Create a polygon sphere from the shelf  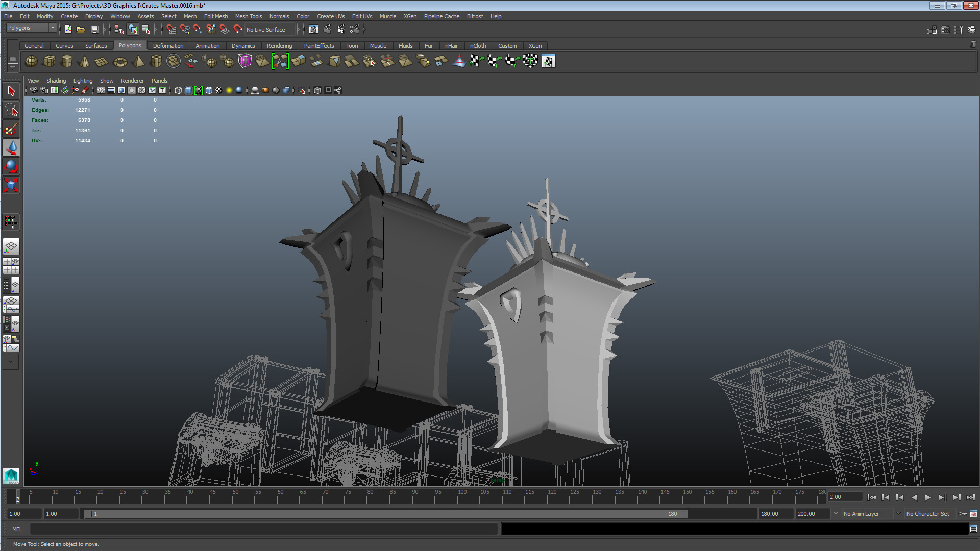(x=31, y=61)
